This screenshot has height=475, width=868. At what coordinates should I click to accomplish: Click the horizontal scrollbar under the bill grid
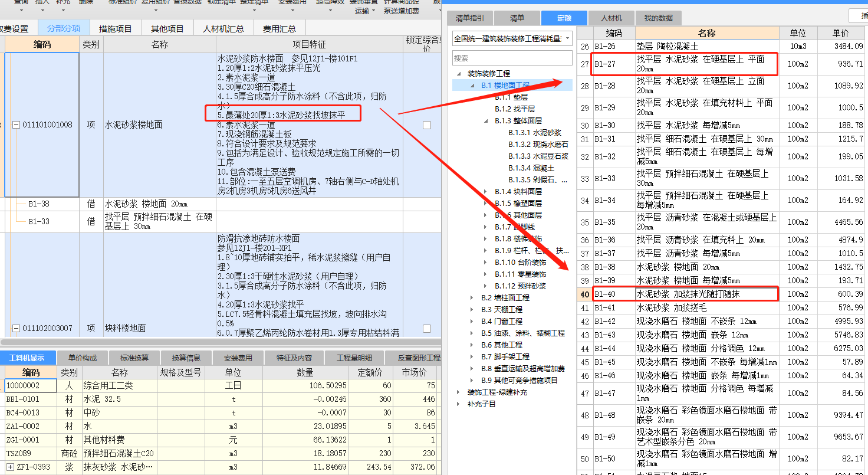pos(221,342)
